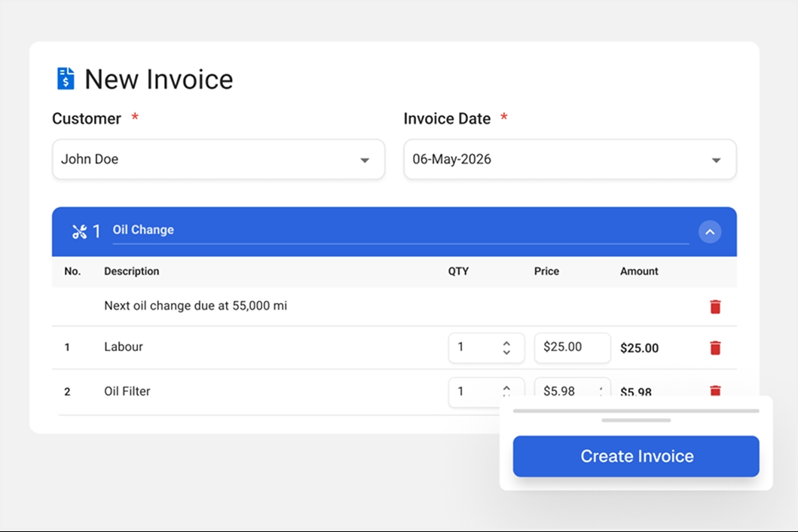Click the No. column header
The height and width of the screenshot is (532, 798).
72,271
